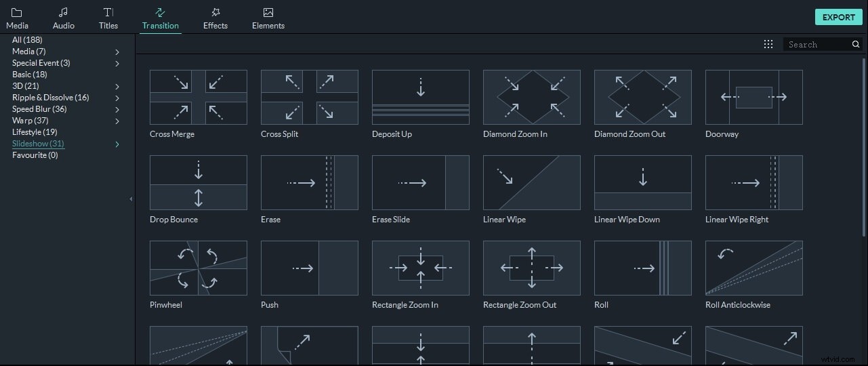Pick the Linear Wipe transition thumbnail
The width and height of the screenshot is (868, 366).
pyautogui.click(x=532, y=182)
